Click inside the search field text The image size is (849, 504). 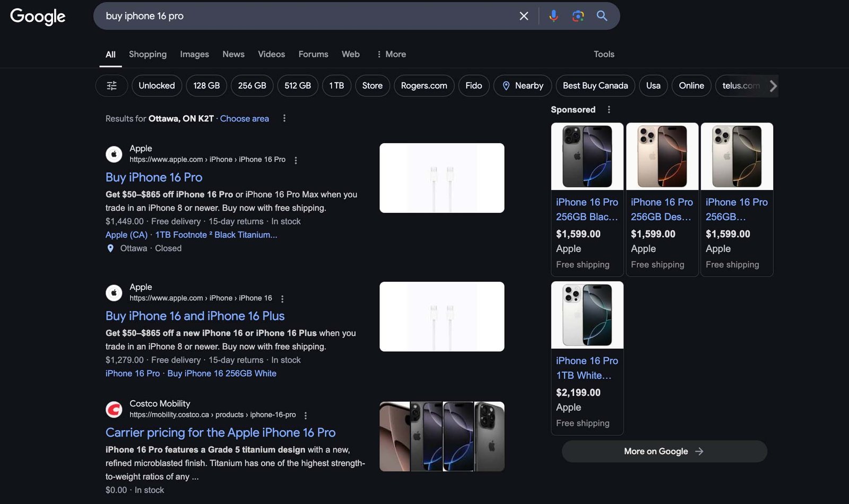coord(145,16)
